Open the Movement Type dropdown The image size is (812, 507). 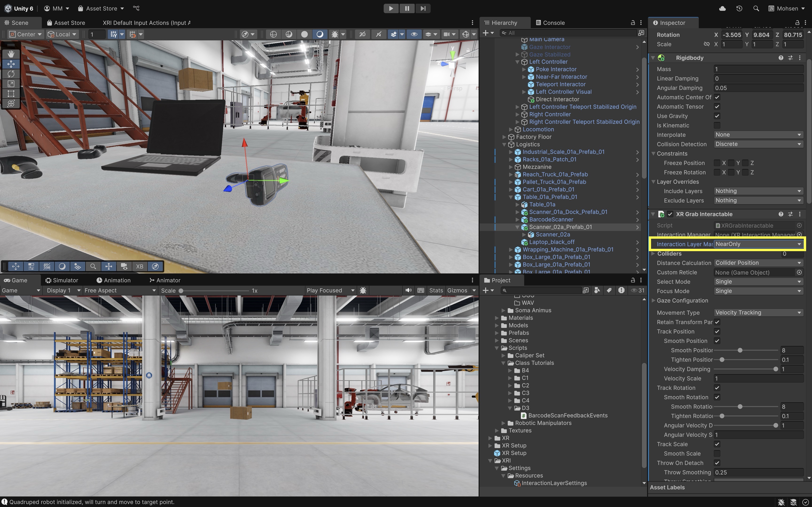coord(758,312)
